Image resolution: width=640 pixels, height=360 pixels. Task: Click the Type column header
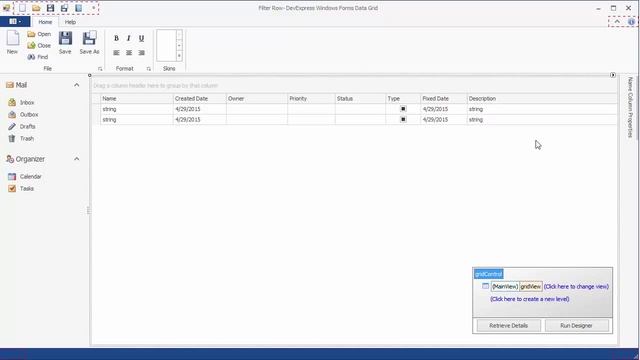403,98
